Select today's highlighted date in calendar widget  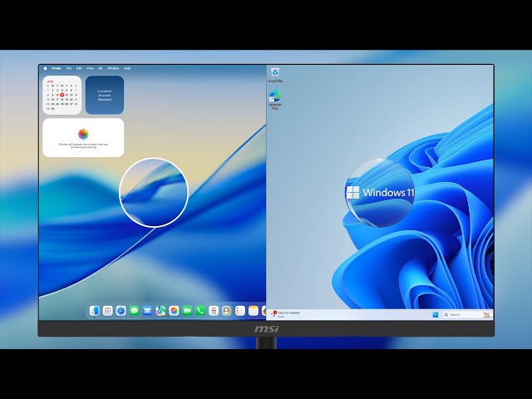(62, 95)
